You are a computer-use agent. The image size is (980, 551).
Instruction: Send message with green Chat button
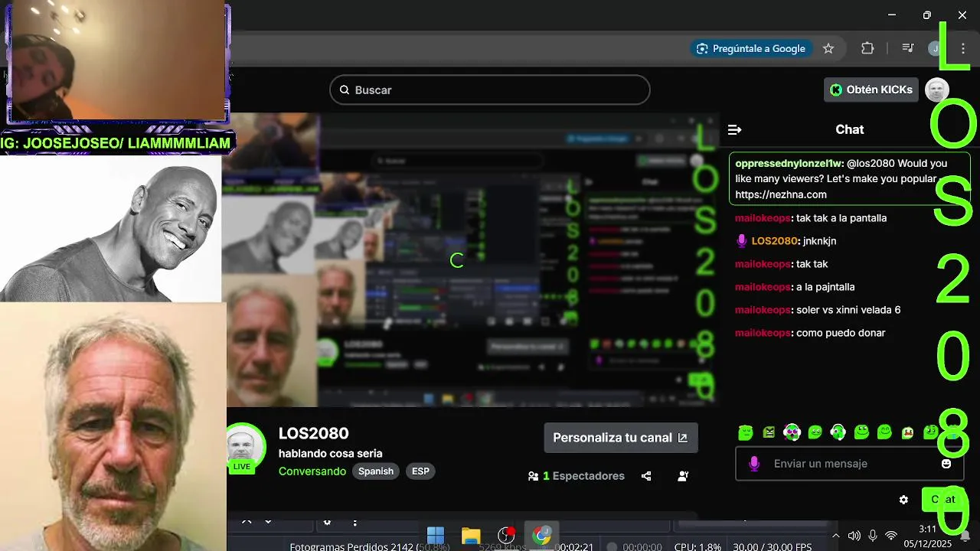tap(942, 500)
